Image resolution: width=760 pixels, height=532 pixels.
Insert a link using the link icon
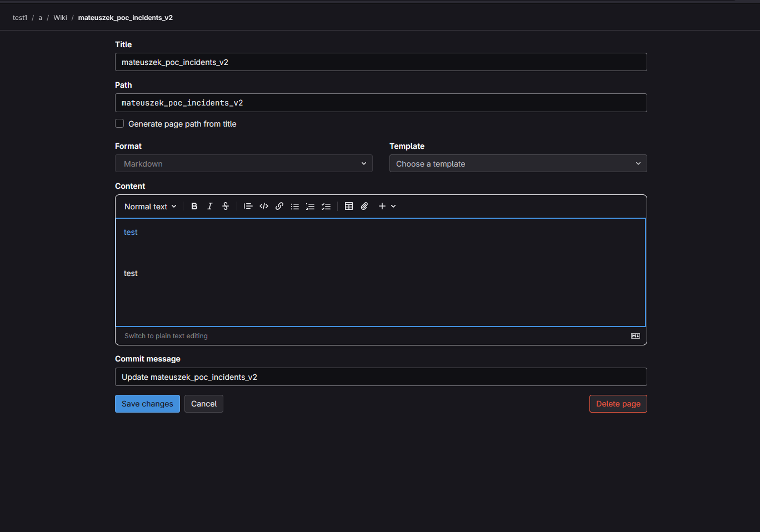[x=279, y=206]
